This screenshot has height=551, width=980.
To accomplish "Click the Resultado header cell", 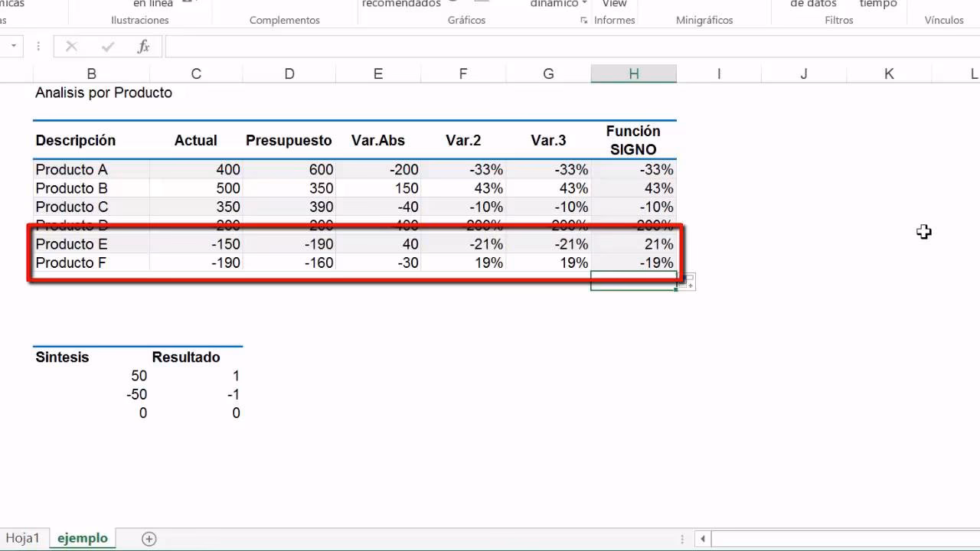I will (186, 357).
